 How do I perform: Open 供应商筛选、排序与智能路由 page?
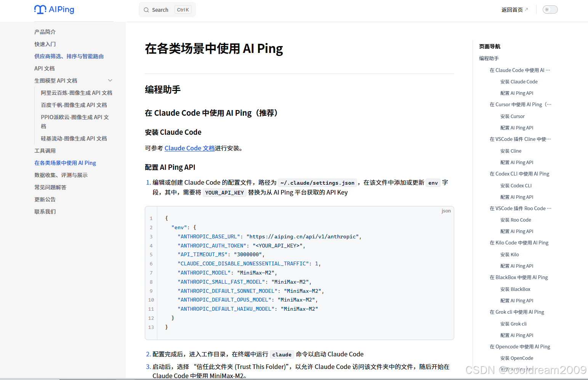(69, 56)
